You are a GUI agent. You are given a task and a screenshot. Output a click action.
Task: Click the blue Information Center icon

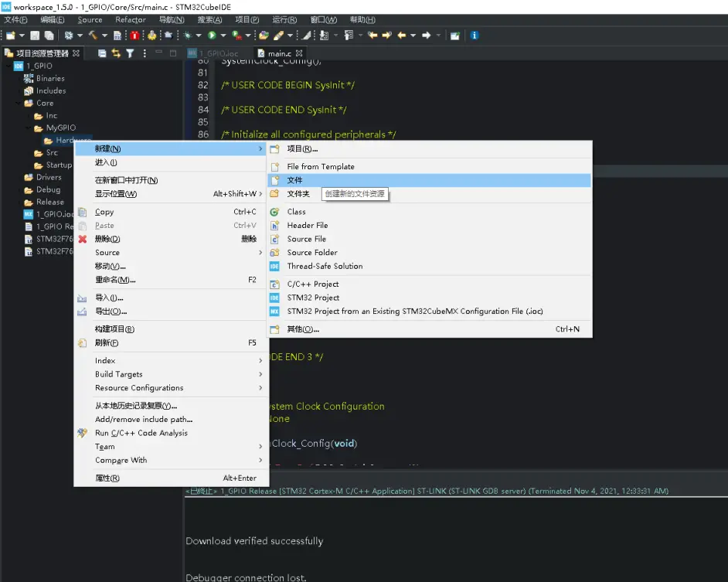[x=474, y=36]
